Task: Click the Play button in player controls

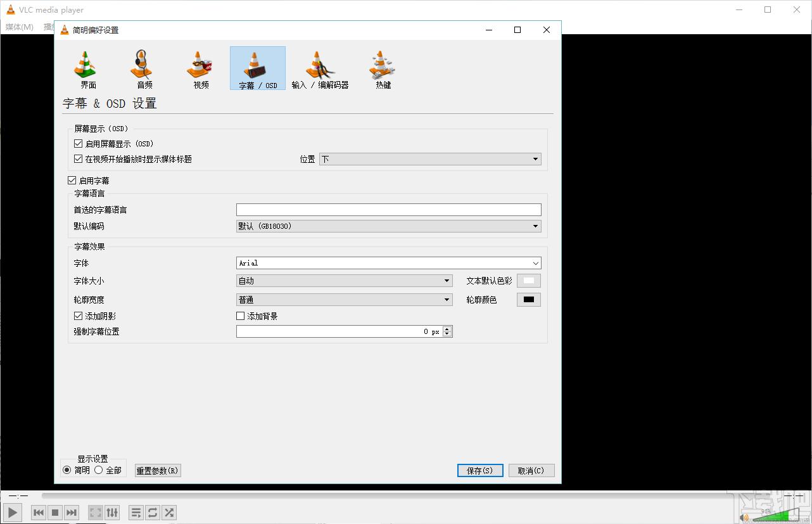Action: coord(12,513)
